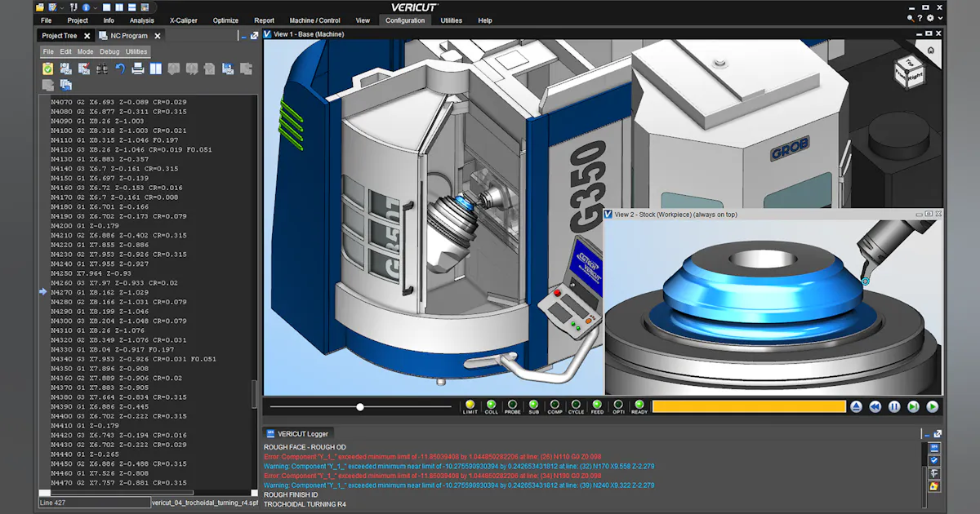This screenshot has height=514, width=980.
Task: Toggle the READY status light
Action: click(639, 406)
